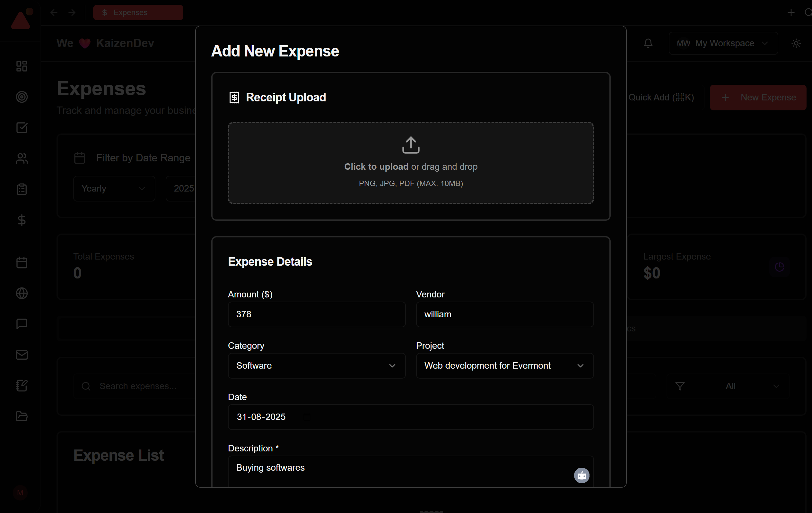Open the mail envelope icon in sidebar
Image resolution: width=812 pixels, height=513 pixels.
pos(22,355)
